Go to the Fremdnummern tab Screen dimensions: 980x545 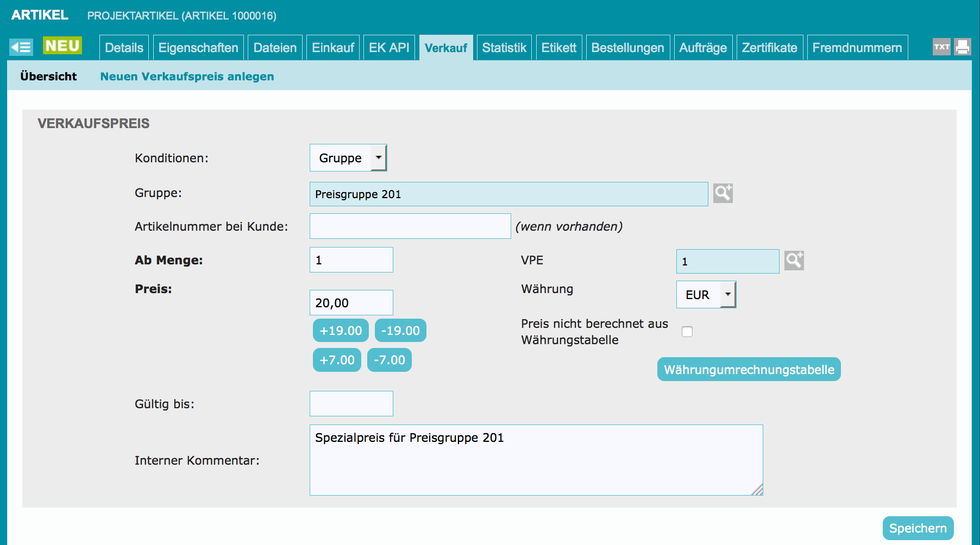coord(857,48)
